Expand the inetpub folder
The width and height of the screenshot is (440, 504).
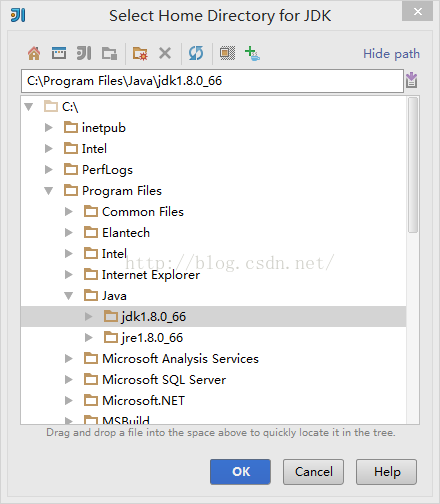tap(49, 127)
